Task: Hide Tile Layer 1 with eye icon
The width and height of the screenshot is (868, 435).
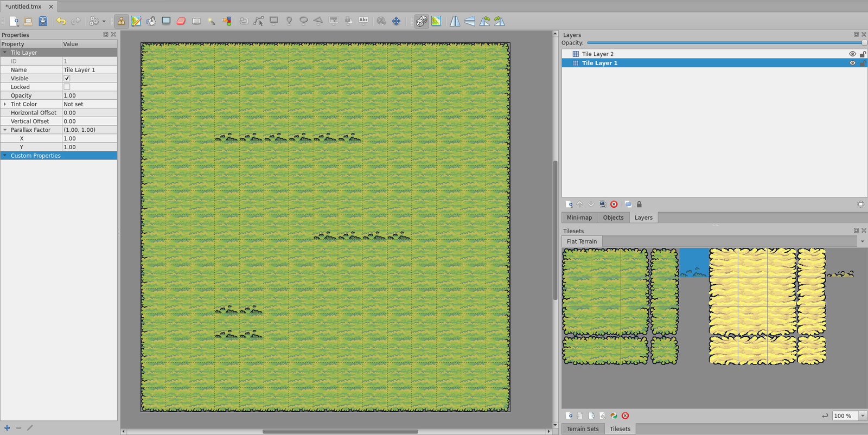Action: coord(852,63)
